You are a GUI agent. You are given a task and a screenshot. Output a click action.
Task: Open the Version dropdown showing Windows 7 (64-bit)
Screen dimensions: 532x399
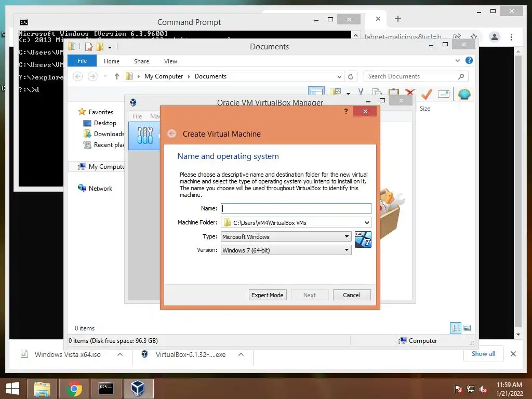tap(286, 250)
